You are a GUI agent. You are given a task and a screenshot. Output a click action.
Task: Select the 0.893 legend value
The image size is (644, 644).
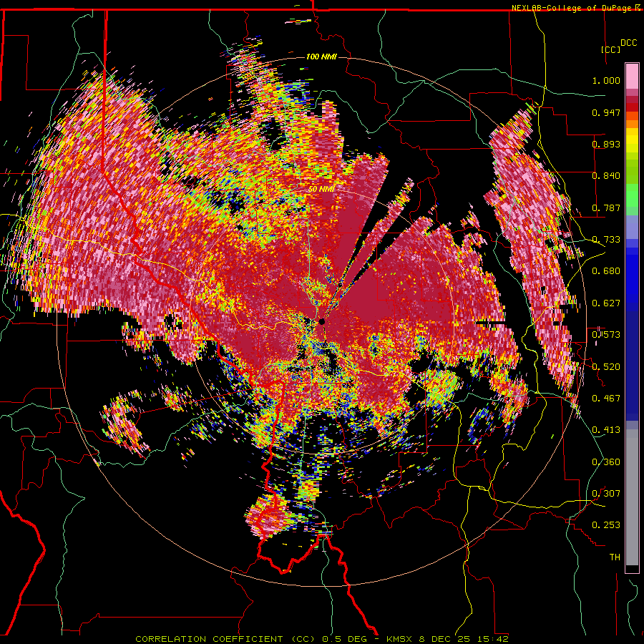pyautogui.click(x=606, y=144)
